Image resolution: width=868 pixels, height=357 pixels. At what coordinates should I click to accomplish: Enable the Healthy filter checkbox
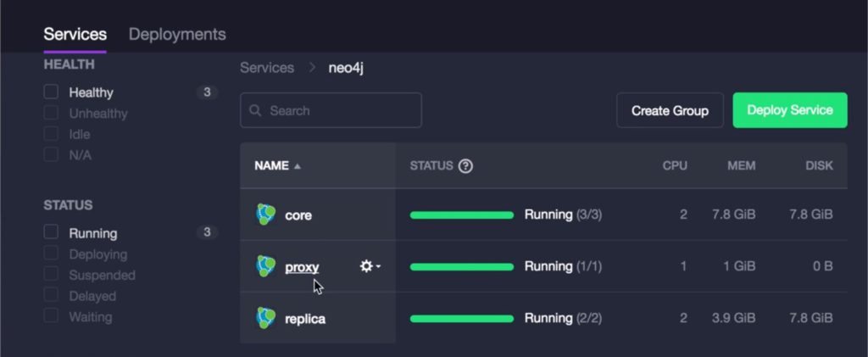pos(51,92)
